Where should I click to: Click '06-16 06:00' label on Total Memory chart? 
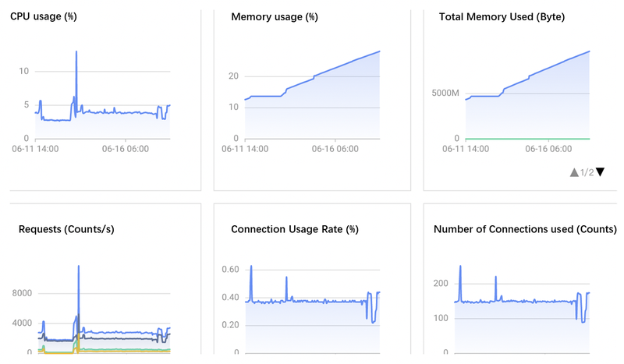(x=548, y=149)
